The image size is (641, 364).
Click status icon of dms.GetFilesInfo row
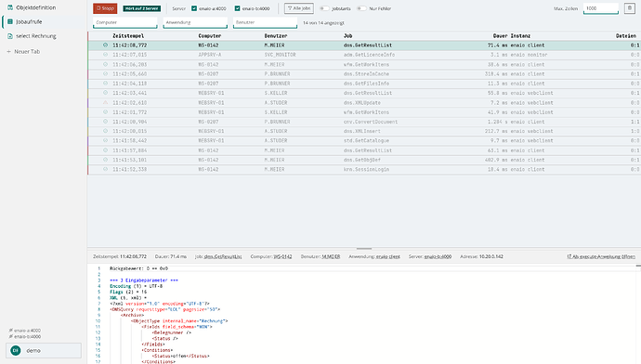click(105, 84)
